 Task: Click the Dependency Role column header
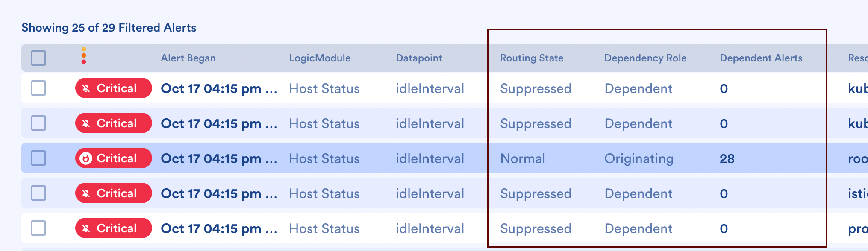pos(645,58)
